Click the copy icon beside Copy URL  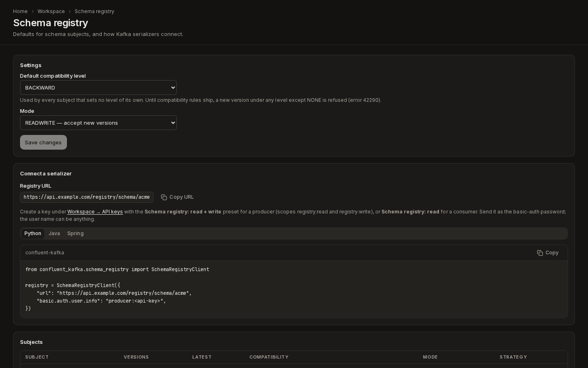click(x=164, y=197)
